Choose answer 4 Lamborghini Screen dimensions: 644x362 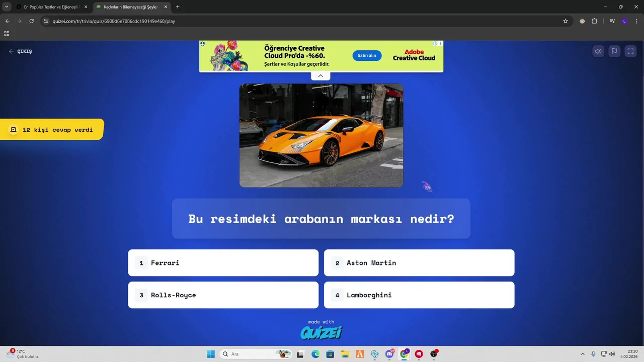[419, 295]
